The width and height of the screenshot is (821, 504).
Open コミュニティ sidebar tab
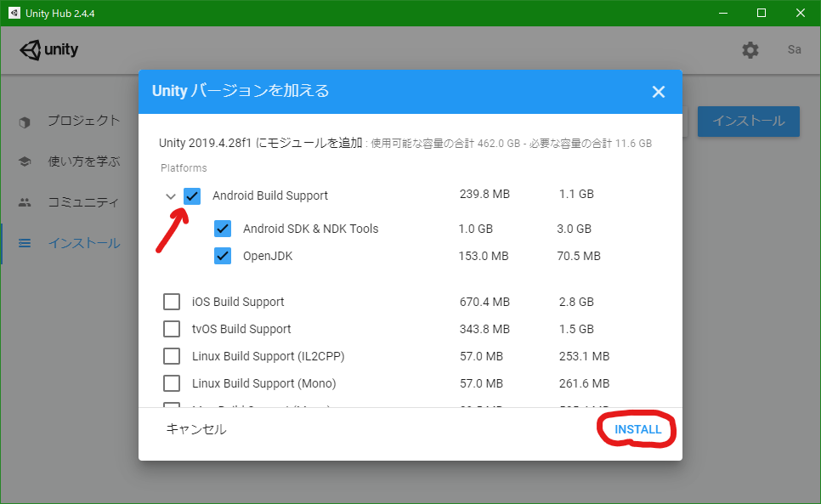[x=84, y=202]
